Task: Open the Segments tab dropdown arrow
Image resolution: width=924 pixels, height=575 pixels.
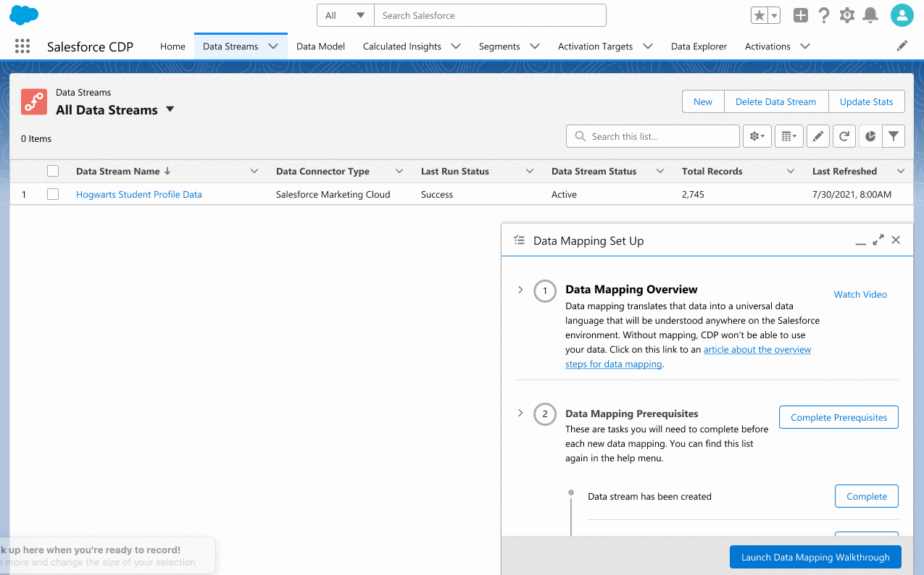Action: [x=535, y=46]
